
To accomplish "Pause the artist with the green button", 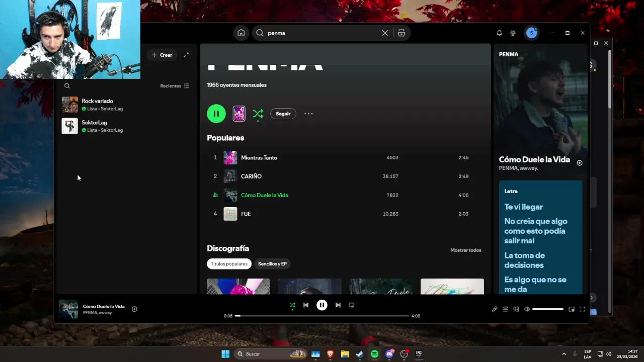I will pos(216,114).
